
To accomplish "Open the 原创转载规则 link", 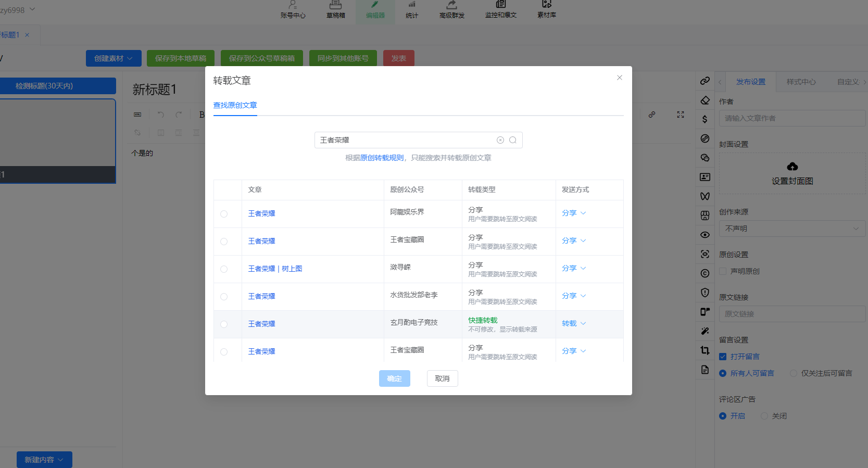I will coord(382,158).
